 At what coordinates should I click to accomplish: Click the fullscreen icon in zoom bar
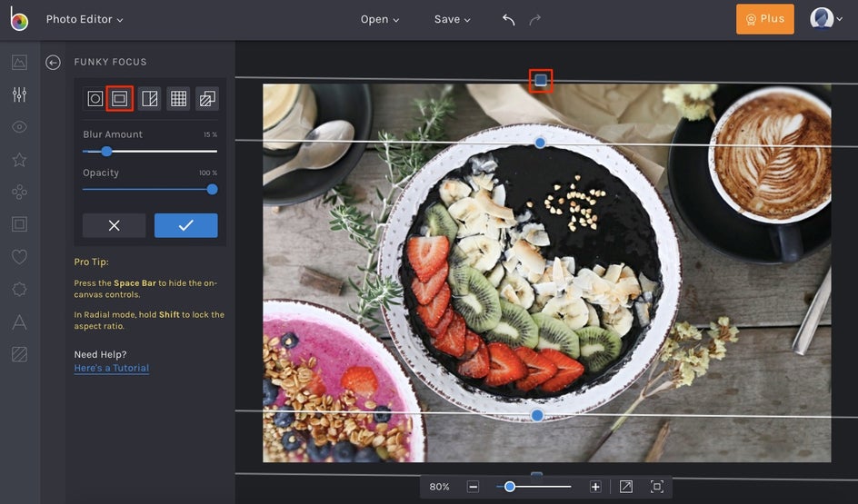[656, 487]
